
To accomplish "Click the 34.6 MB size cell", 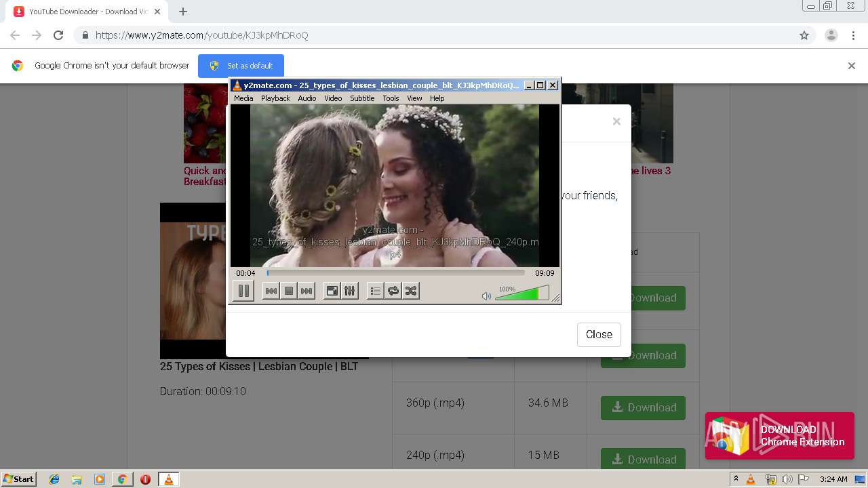I will click(548, 403).
